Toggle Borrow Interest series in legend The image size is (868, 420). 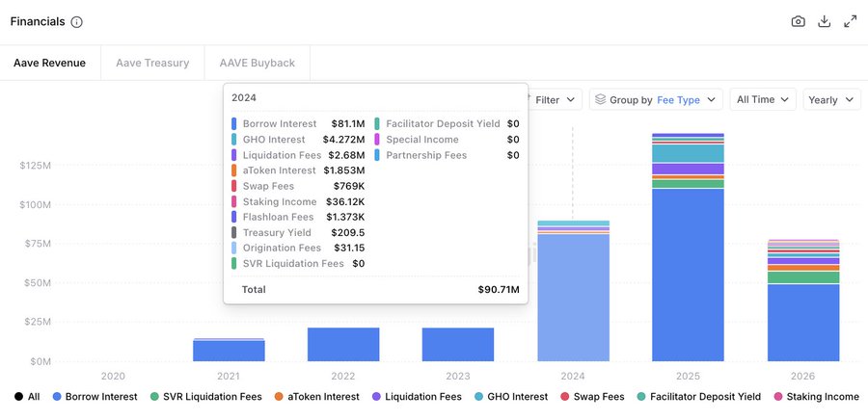[95, 396]
